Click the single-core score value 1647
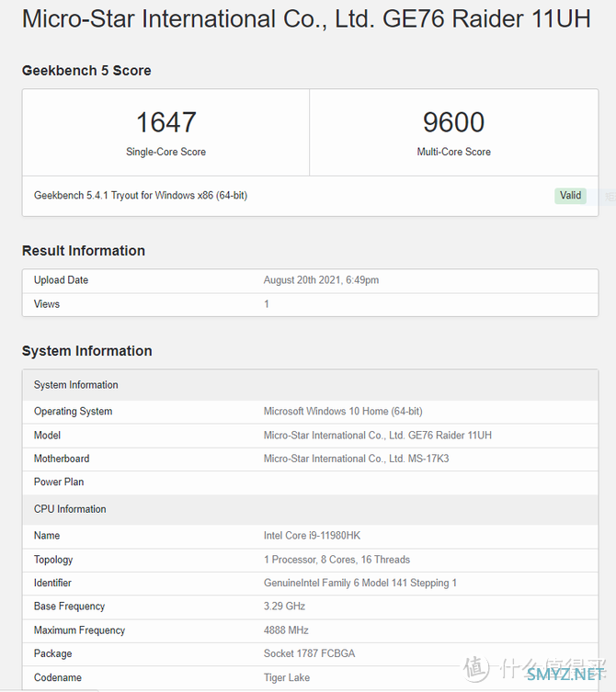The width and height of the screenshot is (616, 692). pos(166,122)
